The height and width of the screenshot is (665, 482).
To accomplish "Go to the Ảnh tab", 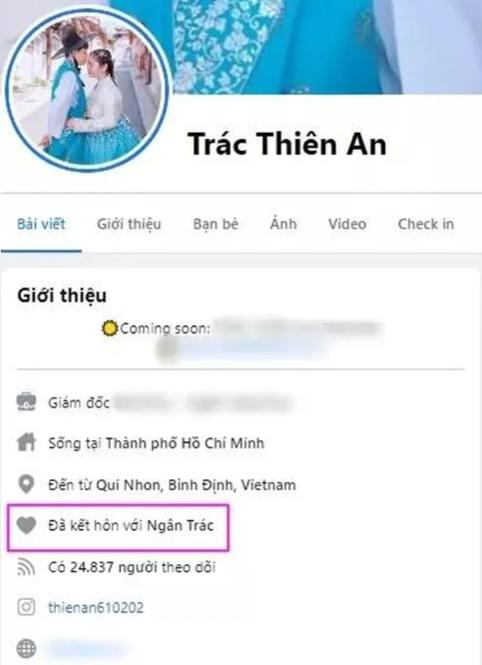I will click(x=283, y=223).
